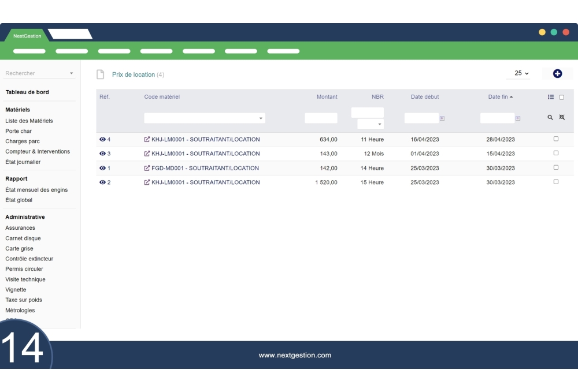Open external link icon for FGD-MD001 row
This screenshot has width=578, height=392.
pos(147,168)
